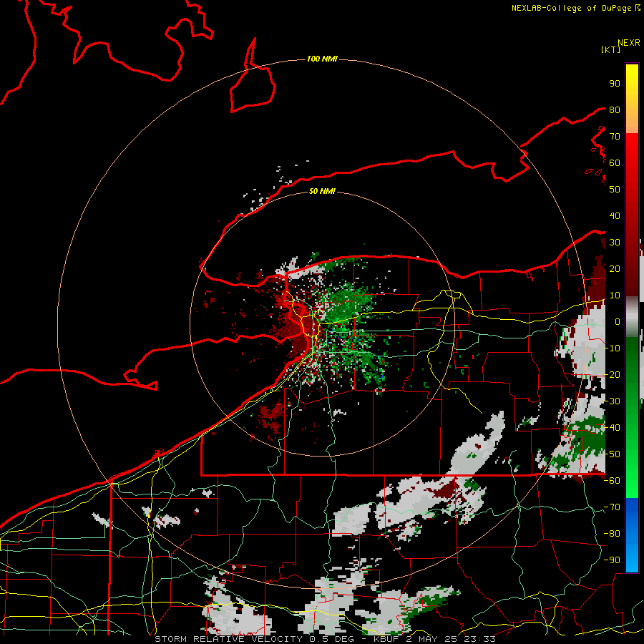Pick the gray zero-velocity colorbar segment
The width and height of the screenshot is (644, 644).
click(x=632, y=316)
